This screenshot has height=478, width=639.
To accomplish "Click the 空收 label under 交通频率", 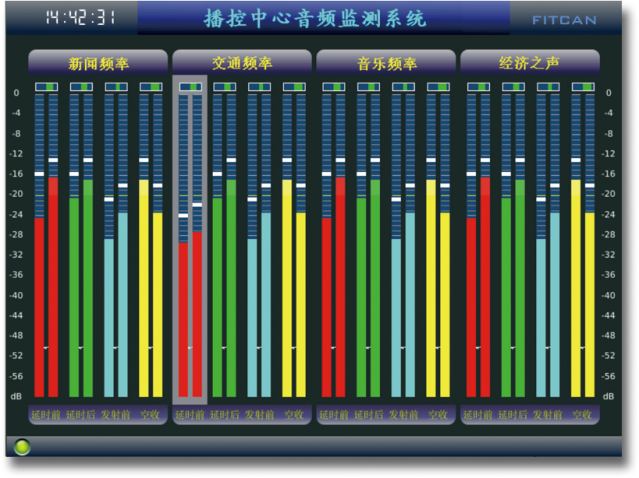I will (294, 415).
